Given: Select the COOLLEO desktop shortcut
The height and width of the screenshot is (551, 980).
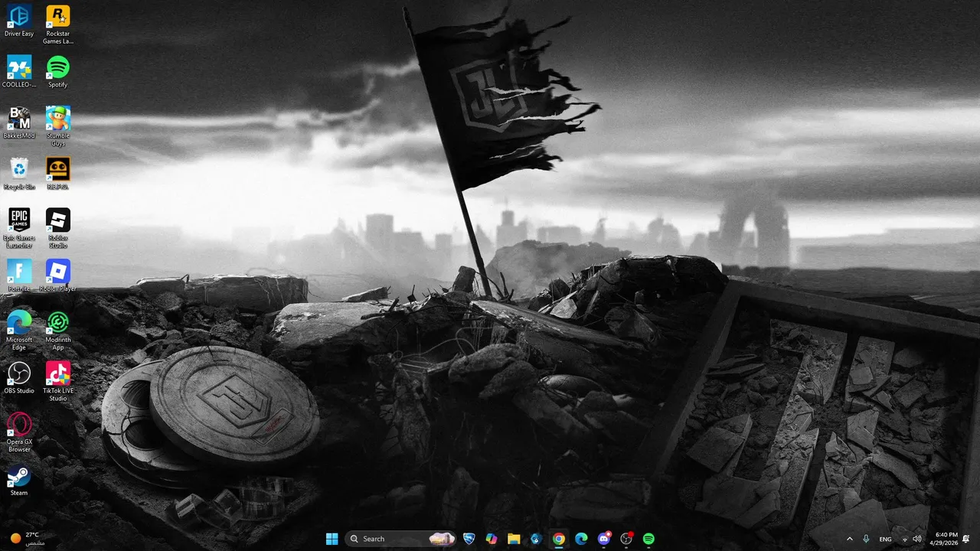Looking at the screenshot, I should pyautogui.click(x=19, y=72).
